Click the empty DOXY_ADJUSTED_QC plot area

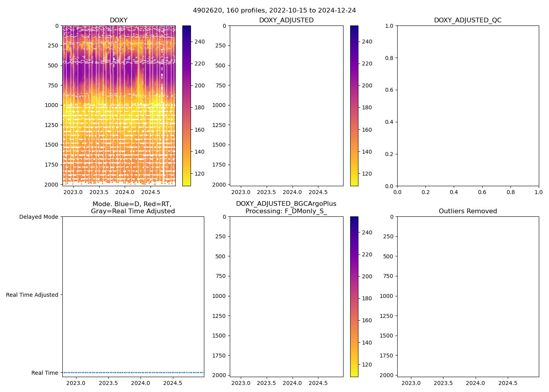pyautogui.click(x=468, y=106)
